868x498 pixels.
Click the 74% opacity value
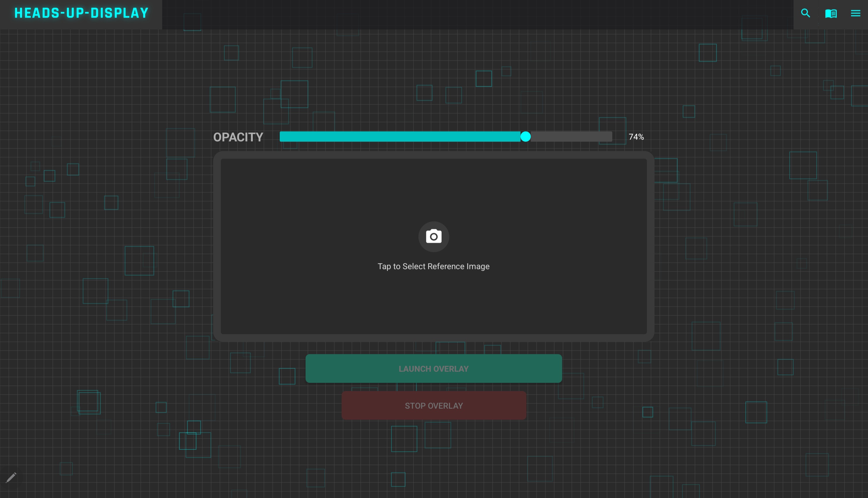point(636,137)
